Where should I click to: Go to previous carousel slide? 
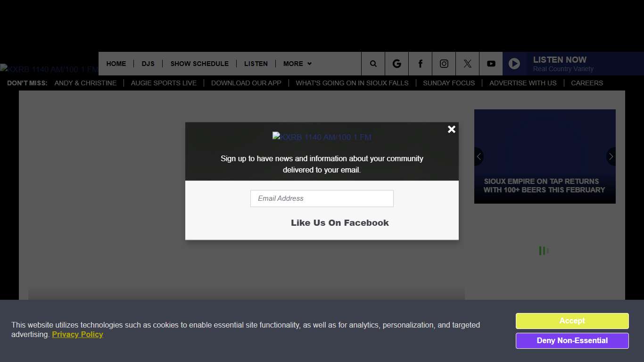[x=479, y=156]
